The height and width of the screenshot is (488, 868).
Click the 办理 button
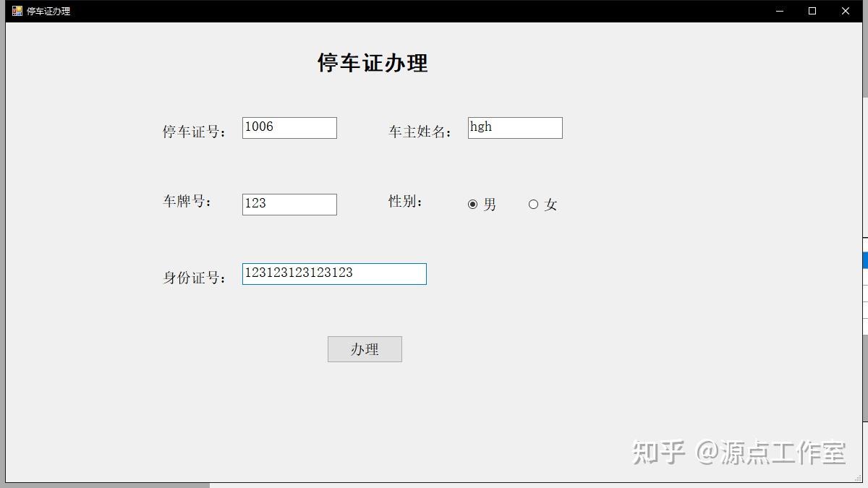click(x=365, y=349)
